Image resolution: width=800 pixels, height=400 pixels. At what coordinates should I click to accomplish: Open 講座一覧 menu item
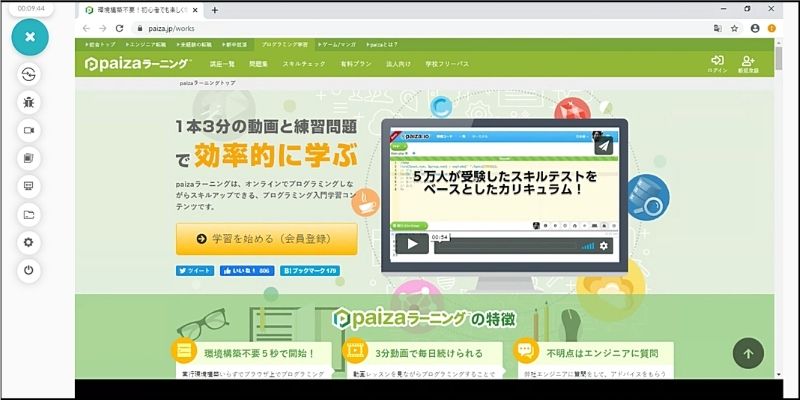pos(222,64)
